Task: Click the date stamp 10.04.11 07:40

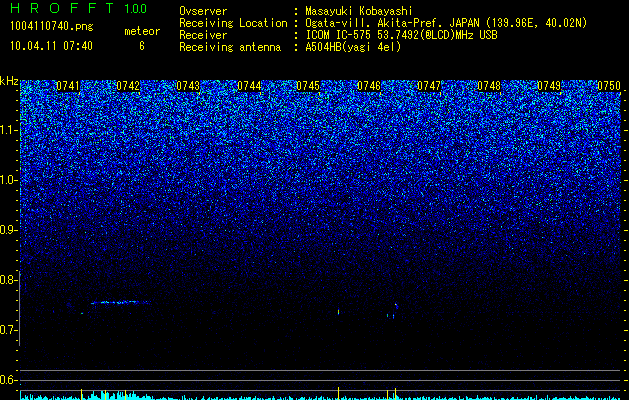Action: tap(51, 46)
